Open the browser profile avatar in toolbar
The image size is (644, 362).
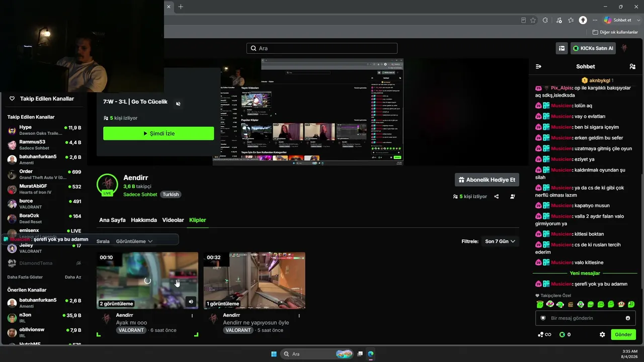(583, 20)
